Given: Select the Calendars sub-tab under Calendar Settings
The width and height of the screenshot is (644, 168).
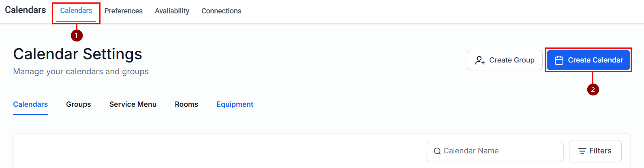Looking at the screenshot, I should [30, 104].
